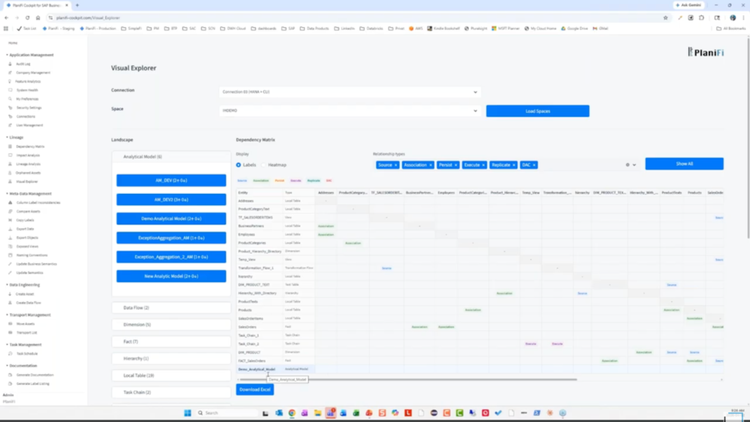Open the Space dropdown

[350, 111]
